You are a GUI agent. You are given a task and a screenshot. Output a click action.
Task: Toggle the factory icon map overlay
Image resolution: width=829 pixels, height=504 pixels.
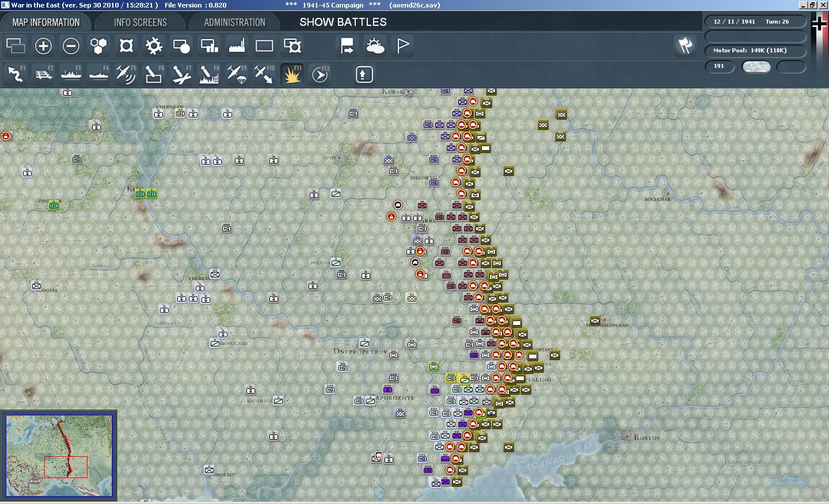(237, 46)
